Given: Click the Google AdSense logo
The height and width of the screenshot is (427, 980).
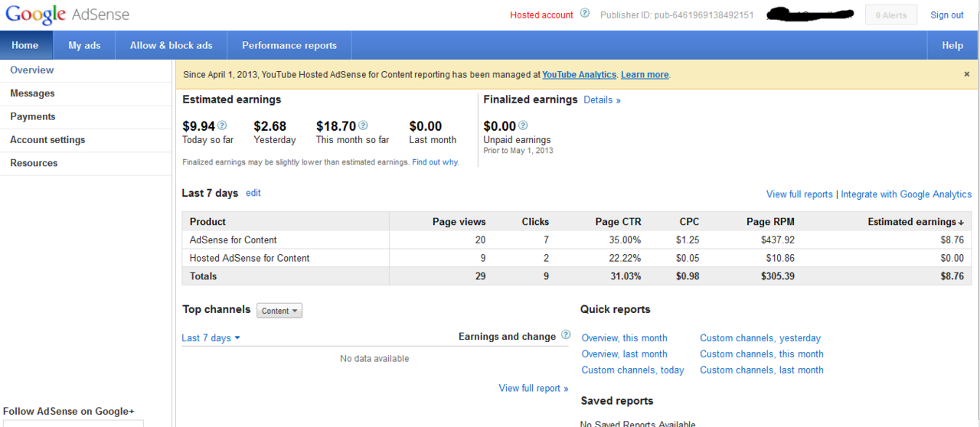Looking at the screenshot, I should (67, 15).
